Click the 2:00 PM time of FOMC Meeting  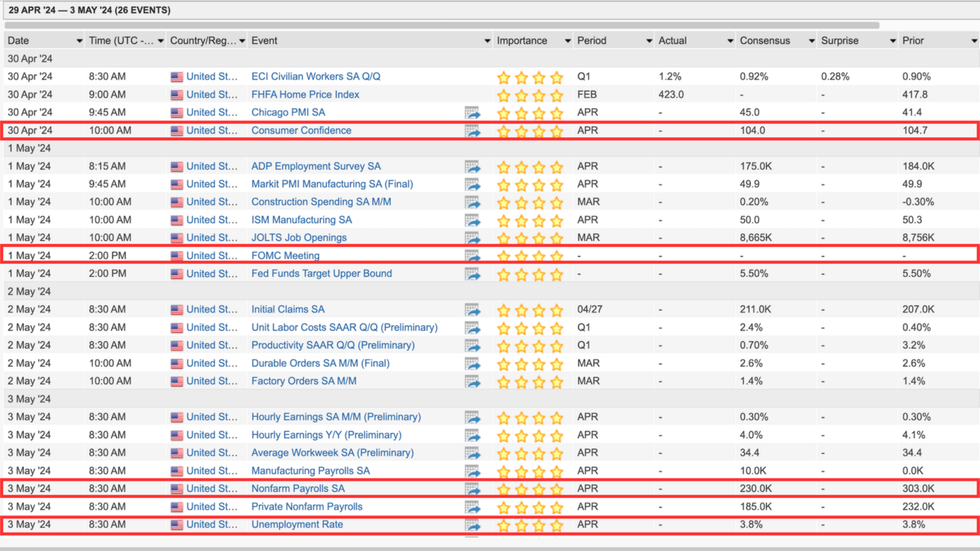pyautogui.click(x=108, y=256)
